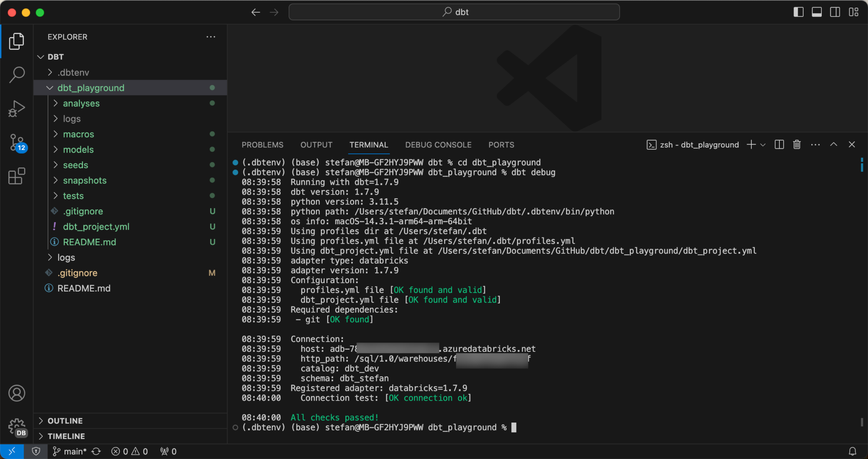Toggle the bottom panel visibility
This screenshot has width=868, height=459.
pyautogui.click(x=817, y=12)
